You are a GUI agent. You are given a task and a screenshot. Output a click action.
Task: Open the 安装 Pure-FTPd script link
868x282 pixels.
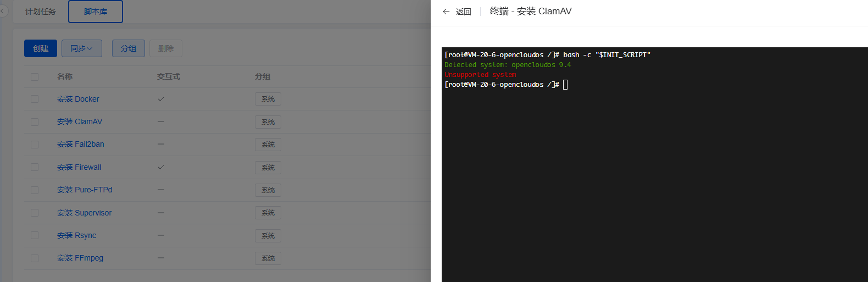click(85, 190)
